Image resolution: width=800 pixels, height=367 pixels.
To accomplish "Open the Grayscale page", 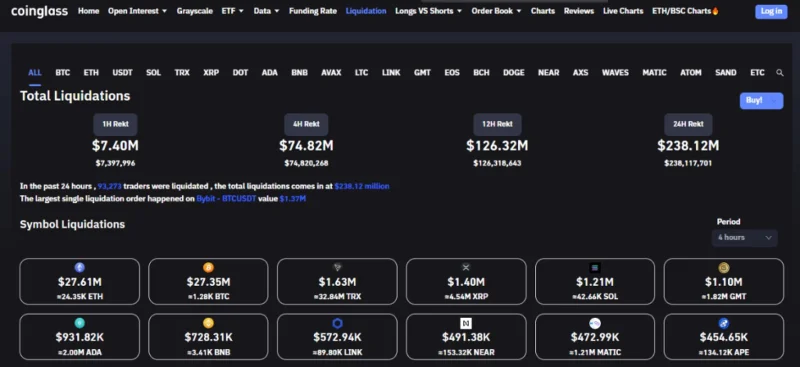I will tap(194, 11).
